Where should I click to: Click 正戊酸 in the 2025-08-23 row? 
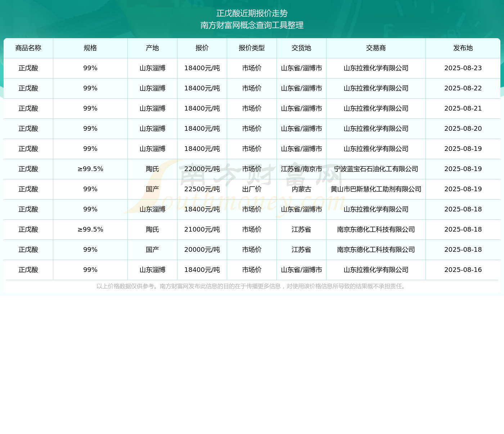tap(28, 68)
